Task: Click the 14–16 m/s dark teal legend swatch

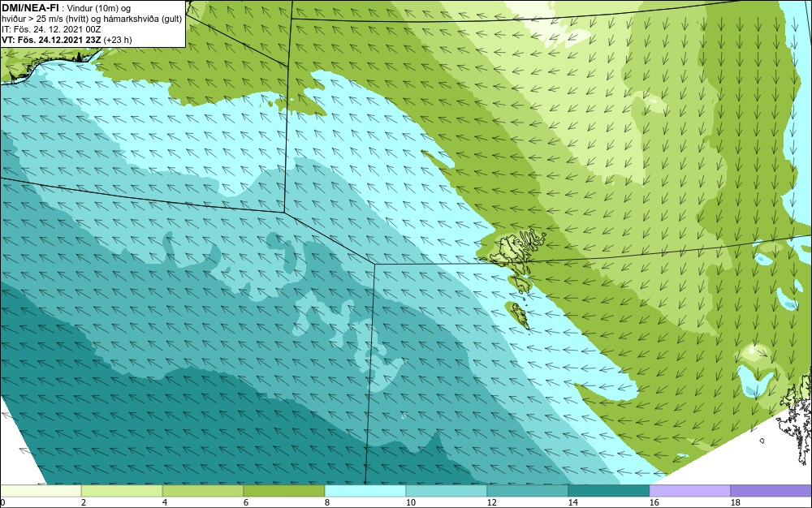Action: point(608,490)
